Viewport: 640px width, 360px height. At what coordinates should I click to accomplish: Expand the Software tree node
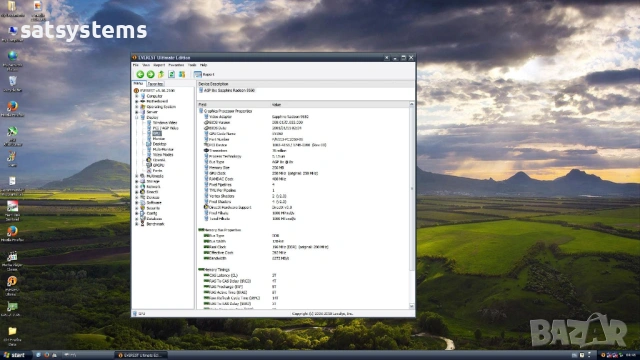(x=137, y=202)
